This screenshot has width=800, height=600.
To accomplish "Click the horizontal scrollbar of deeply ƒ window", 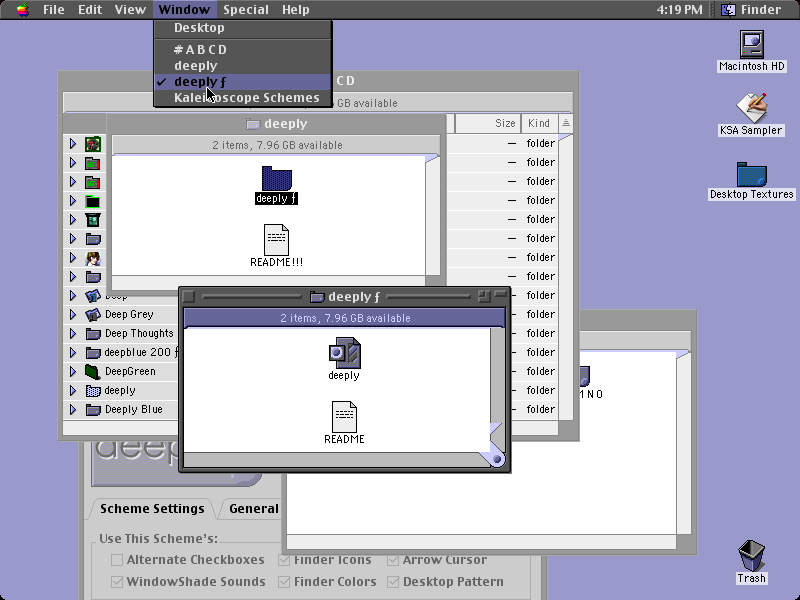I will point(335,459).
